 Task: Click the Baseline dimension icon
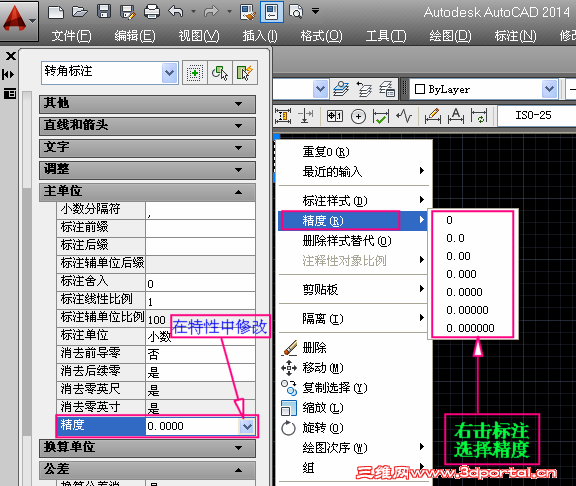click(x=283, y=116)
